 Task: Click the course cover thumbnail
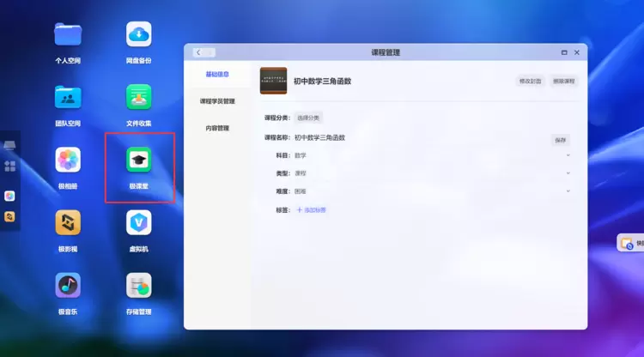pyautogui.click(x=273, y=81)
